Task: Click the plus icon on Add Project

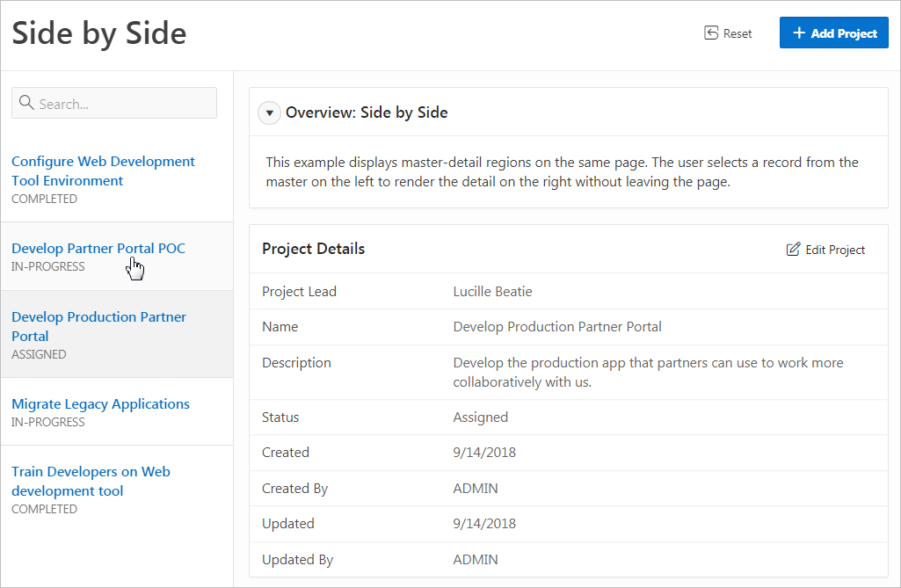Action: pyautogui.click(x=799, y=33)
